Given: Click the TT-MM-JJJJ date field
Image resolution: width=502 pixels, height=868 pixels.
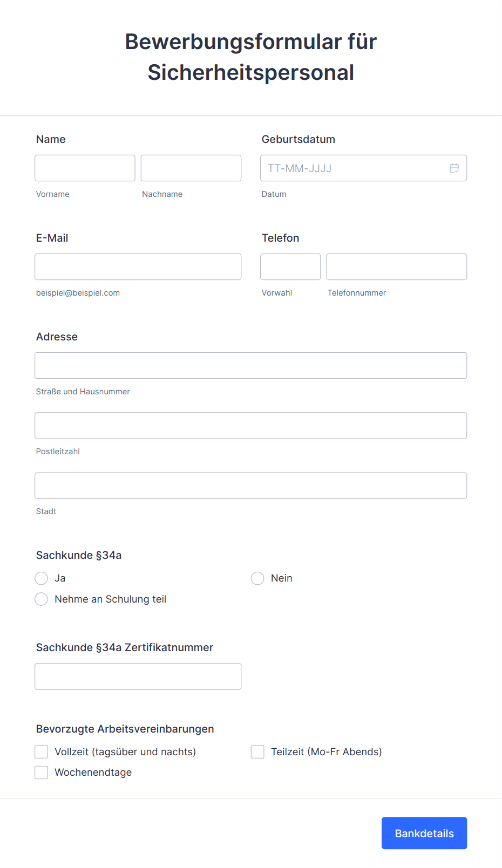Looking at the screenshot, I should (x=364, y=168).
